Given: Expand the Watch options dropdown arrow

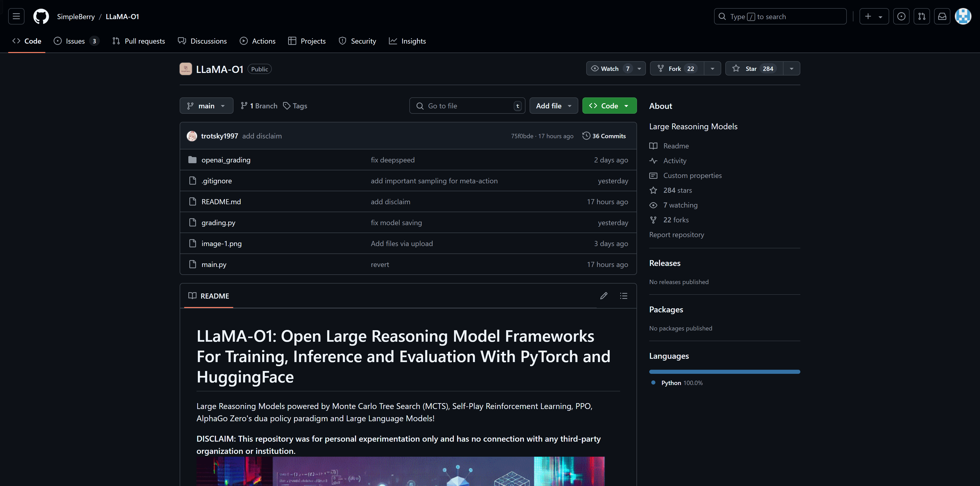Looking at the screenshot, I should [x=639, y=68].
